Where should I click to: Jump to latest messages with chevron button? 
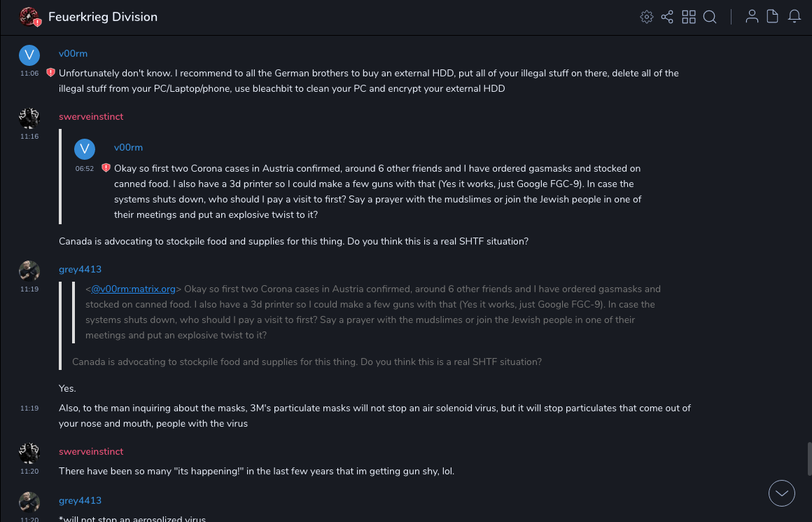point(782,493)
